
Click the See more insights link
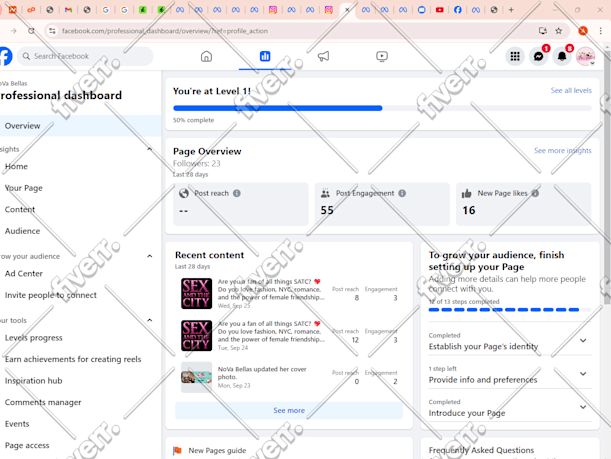(563, 150)
